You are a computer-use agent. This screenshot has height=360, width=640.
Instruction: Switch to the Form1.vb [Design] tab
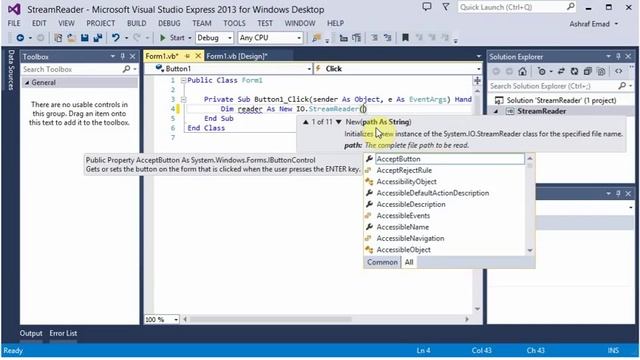point(237,56)
